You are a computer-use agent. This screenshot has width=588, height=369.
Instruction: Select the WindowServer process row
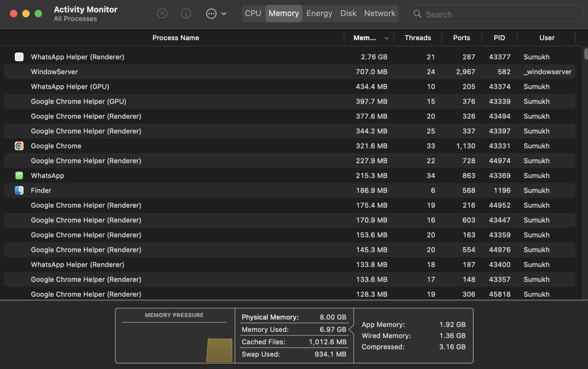coord(191,72)
